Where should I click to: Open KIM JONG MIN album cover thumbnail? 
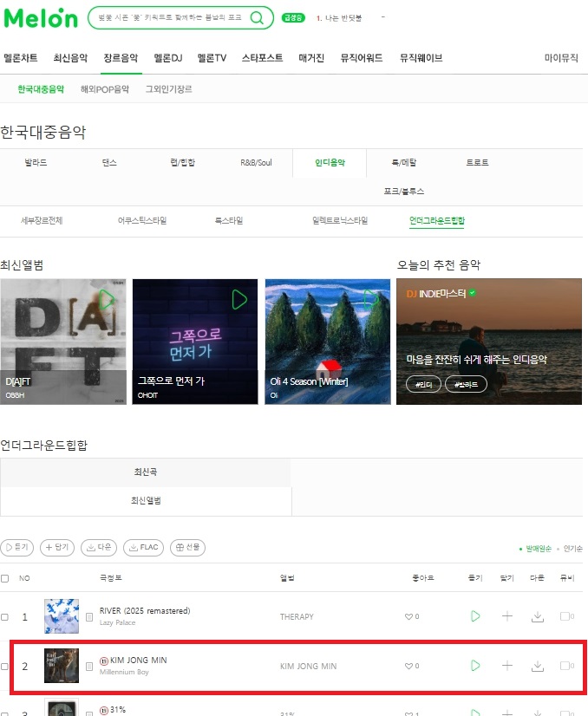tap(62, 666)
